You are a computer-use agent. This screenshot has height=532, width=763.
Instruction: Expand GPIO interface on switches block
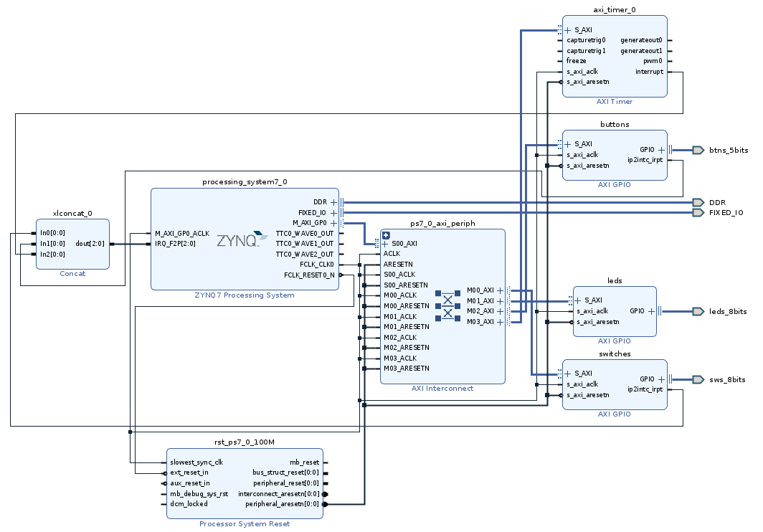click(661, 379)
